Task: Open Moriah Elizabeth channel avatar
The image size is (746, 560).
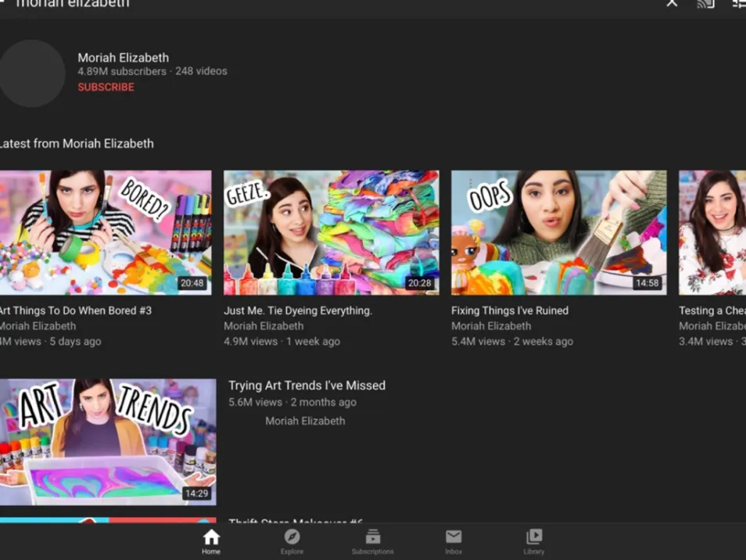Action: pyautogui.click(x=31, y=74)
